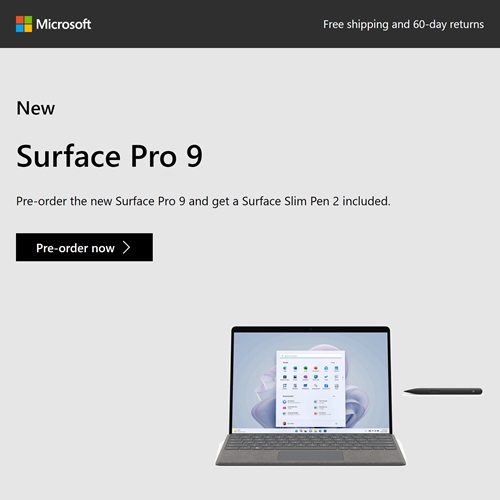
Task: Click the Free shipping and 60-day returns text
Action: click(x=403, y=24)
